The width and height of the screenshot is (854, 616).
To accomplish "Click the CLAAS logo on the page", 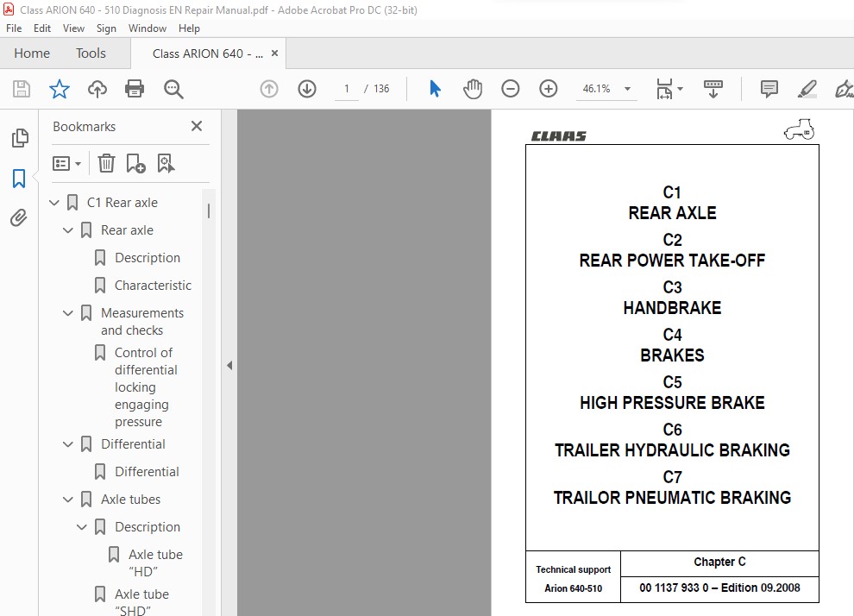I will click(559, 136).
